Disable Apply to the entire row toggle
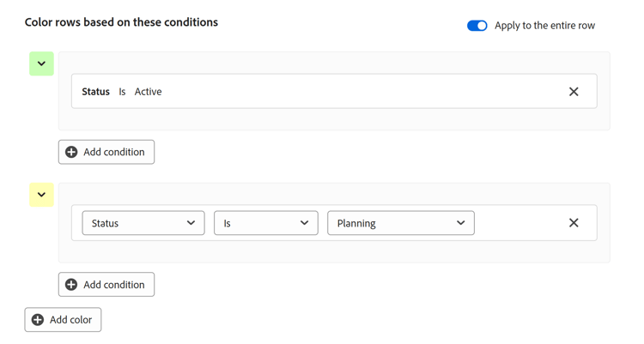Viewport: 644px width, 344px height. (477, 26)
